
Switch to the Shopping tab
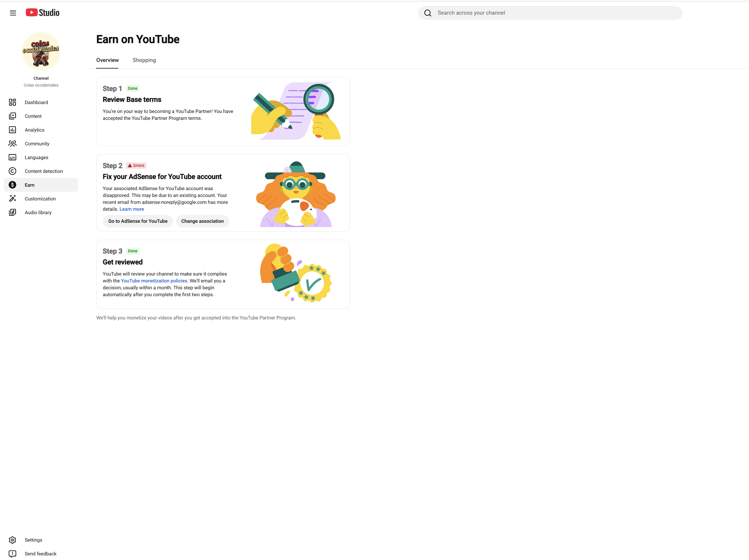tap(144, 60)
